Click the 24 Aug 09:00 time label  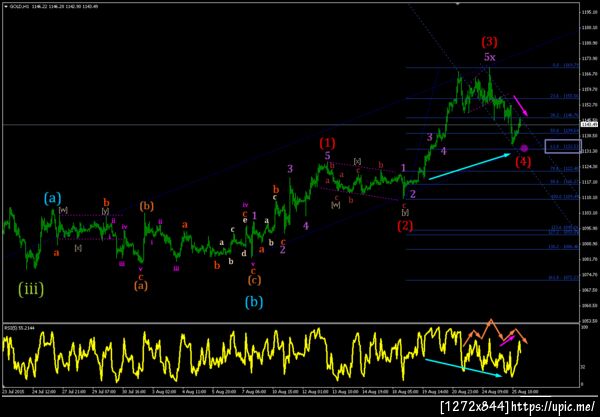(493, 392)
